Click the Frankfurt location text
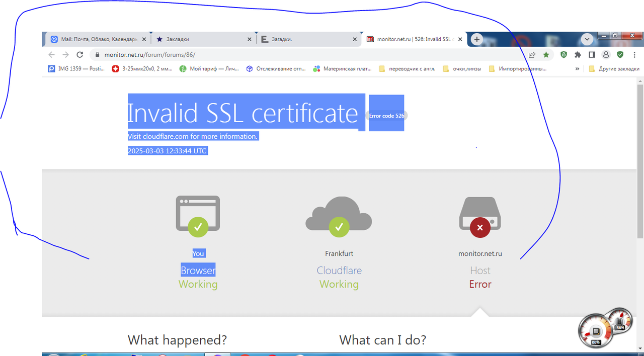The width and height of the screenshot is (644, 356). [x=339, y=253]
